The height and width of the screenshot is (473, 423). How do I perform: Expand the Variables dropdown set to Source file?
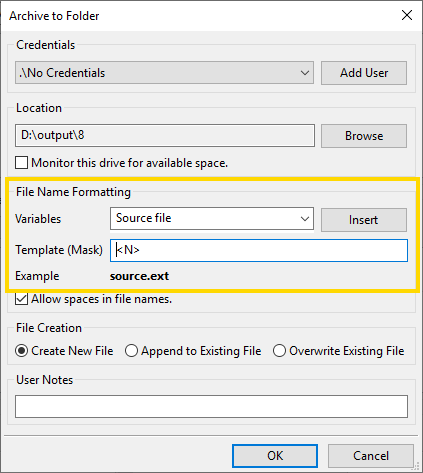212,219
